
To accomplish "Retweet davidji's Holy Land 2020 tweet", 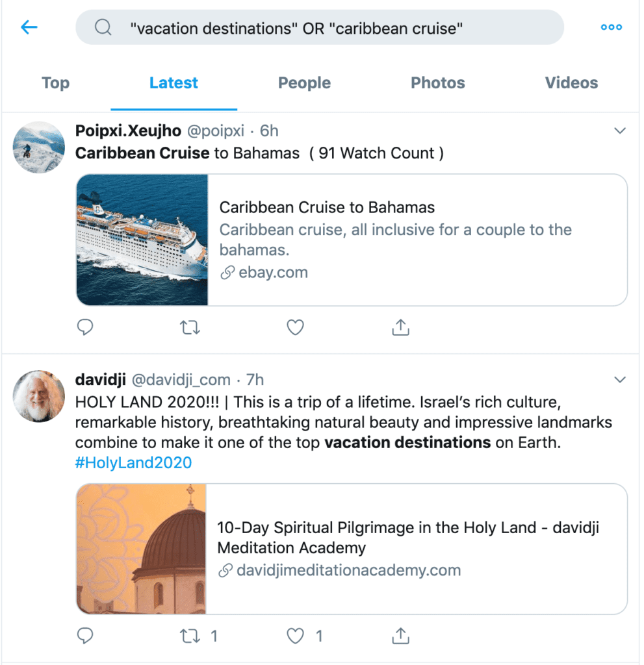I will tap(190, 636).
